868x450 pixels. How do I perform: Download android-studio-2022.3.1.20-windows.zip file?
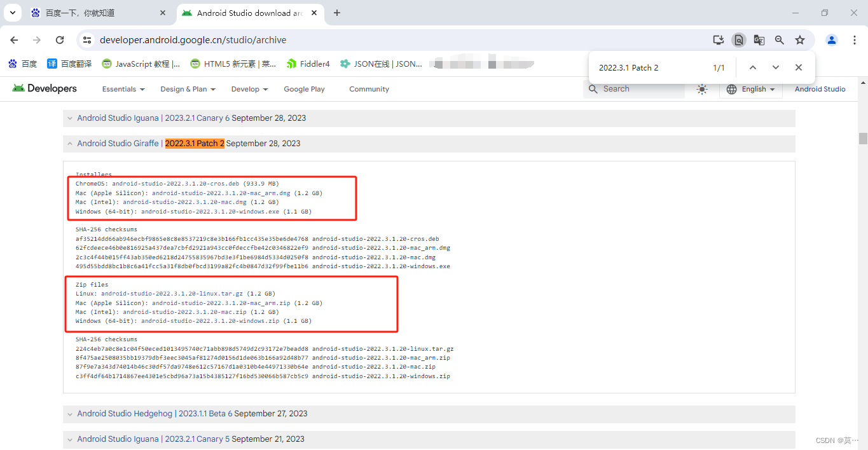[210, 322]
